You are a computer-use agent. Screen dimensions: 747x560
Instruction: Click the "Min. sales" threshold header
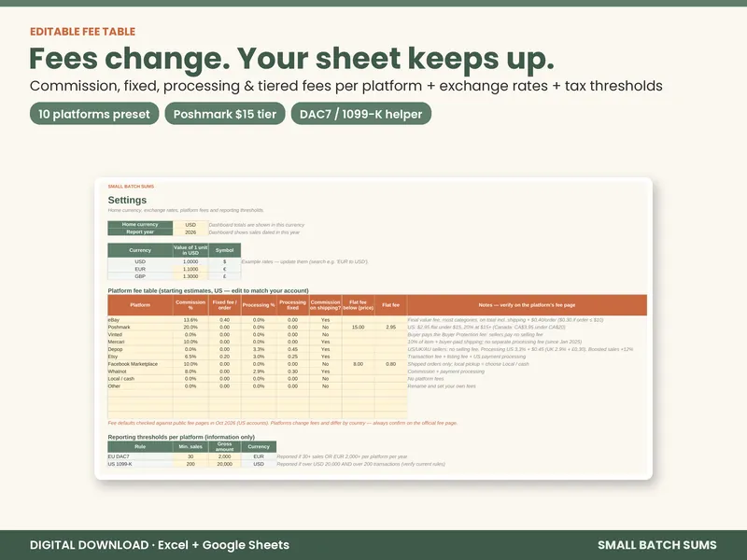click(190, 447)
